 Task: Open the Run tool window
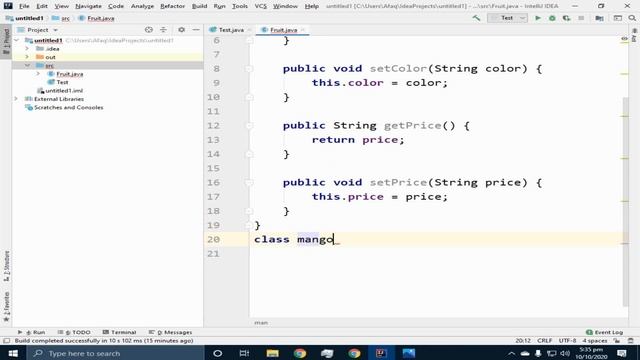[32, 332]
